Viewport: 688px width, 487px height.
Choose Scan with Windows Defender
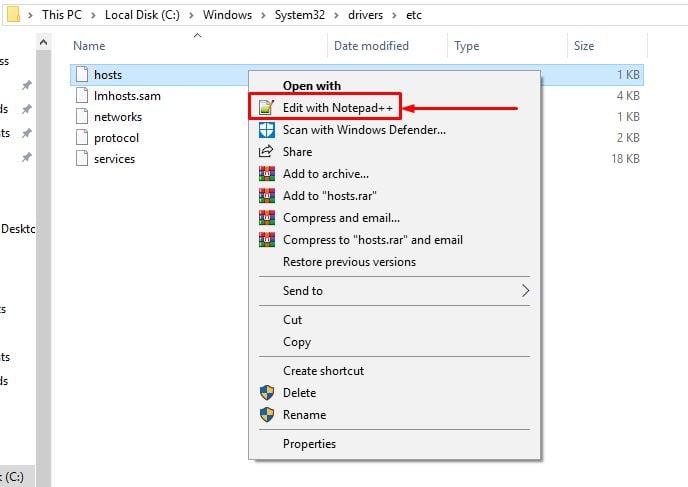[x=394, y=130]
